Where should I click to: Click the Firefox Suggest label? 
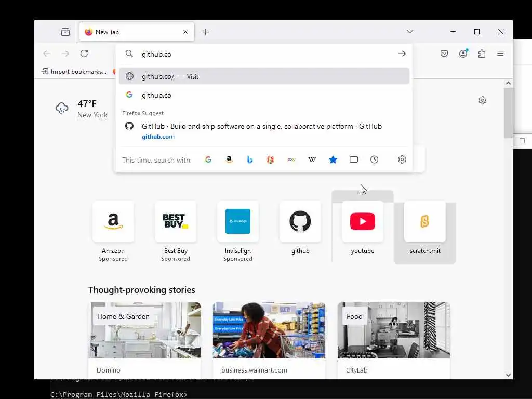(143, 113)
